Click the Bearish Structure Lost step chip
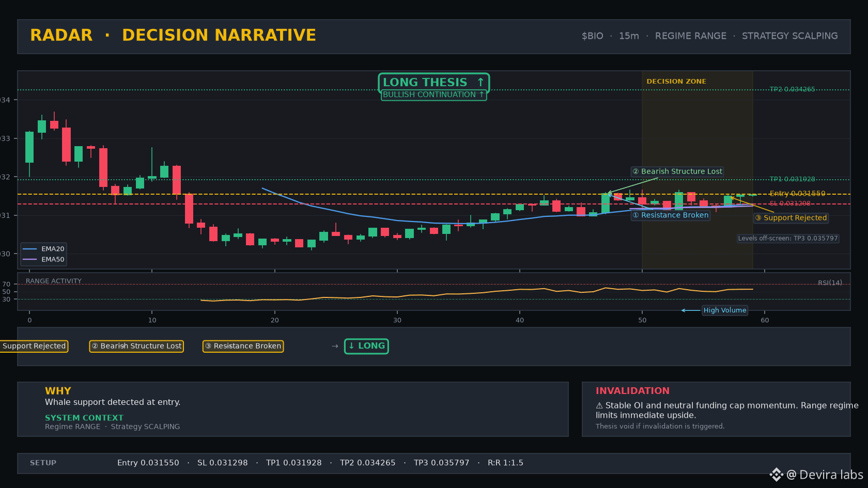868x488 pixels. 136,346
